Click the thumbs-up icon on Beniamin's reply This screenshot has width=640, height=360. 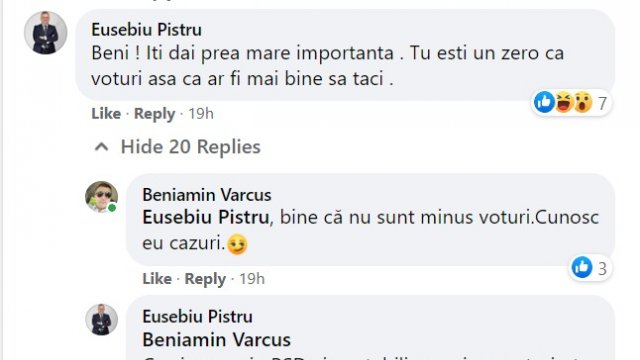click(x=582, y=267)
